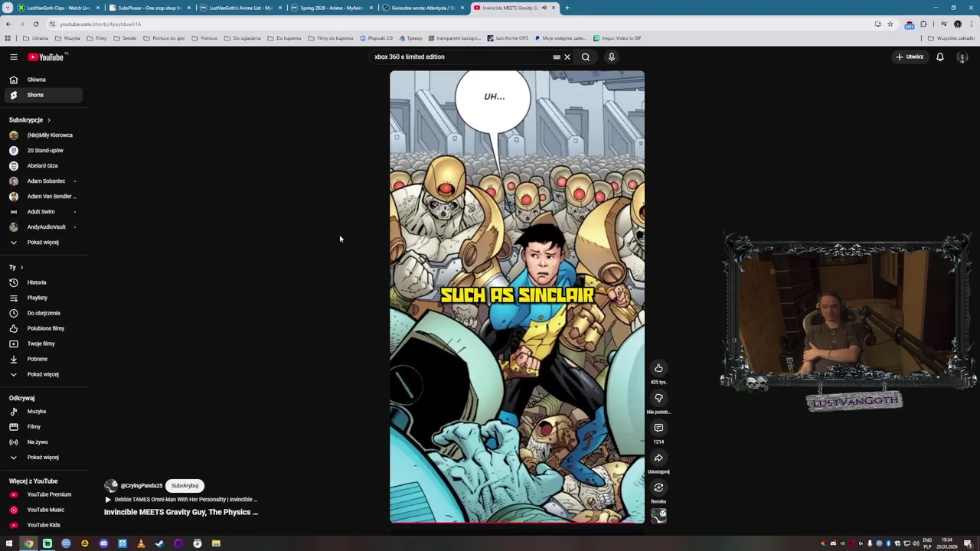Open VLC from the taskbar
980x551 pixels.
[141, 543]
